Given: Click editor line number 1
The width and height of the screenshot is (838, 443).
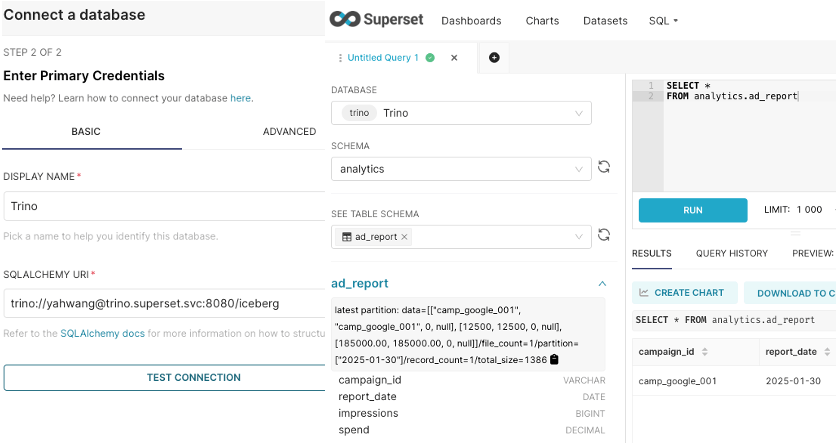Looking at the screenshot, I should coord(651,86).
